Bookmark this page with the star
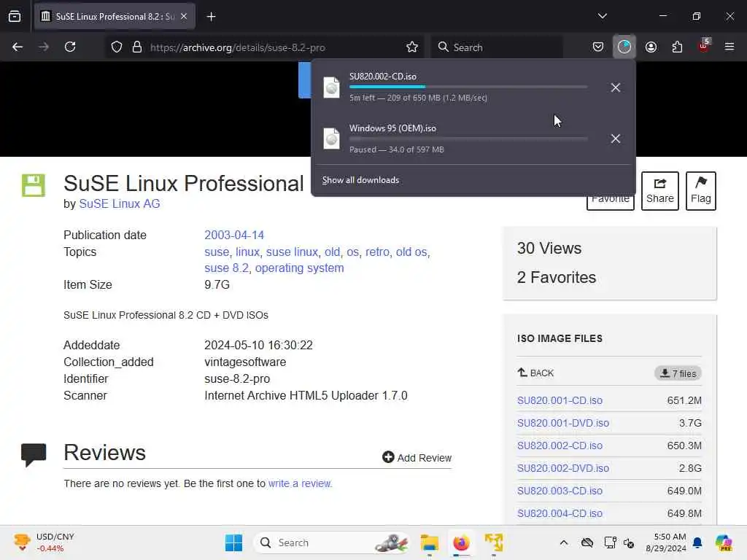The height and width of the screenshot is (560, 747). (x=412, y=47)
